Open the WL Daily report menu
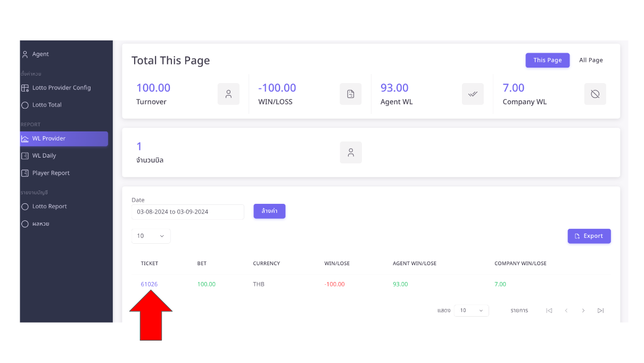Image resolution: width=644 pixels, height=363 pixels. pos(44,156)
